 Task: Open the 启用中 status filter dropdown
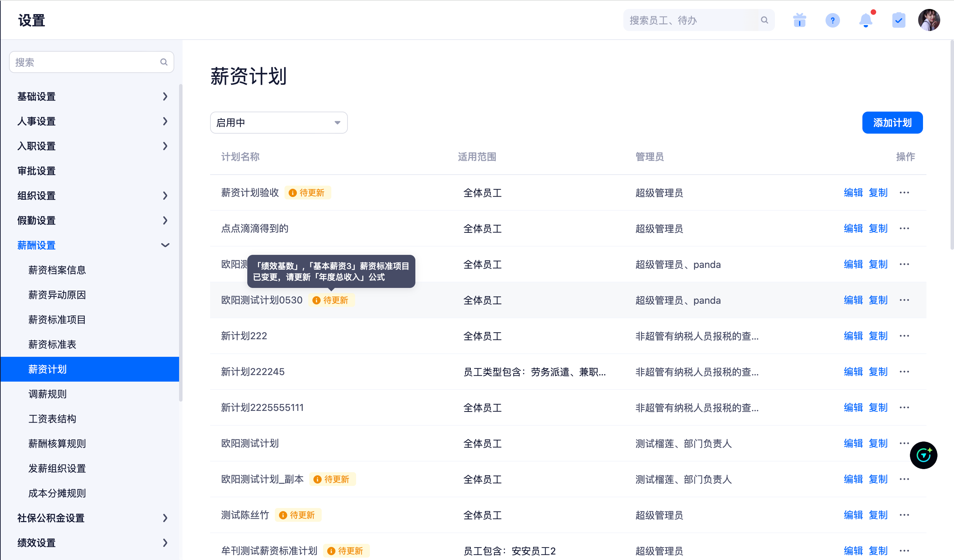click(279, 122)
